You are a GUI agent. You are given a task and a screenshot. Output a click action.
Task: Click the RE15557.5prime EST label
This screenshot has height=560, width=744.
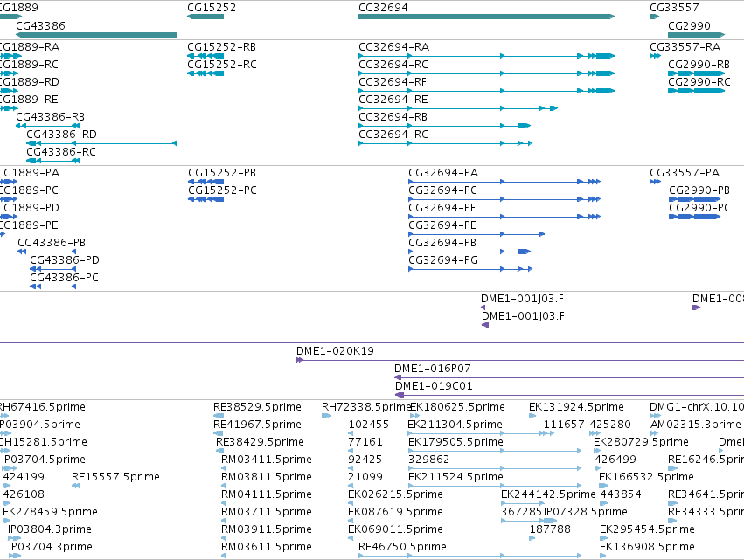pos(115,477)
